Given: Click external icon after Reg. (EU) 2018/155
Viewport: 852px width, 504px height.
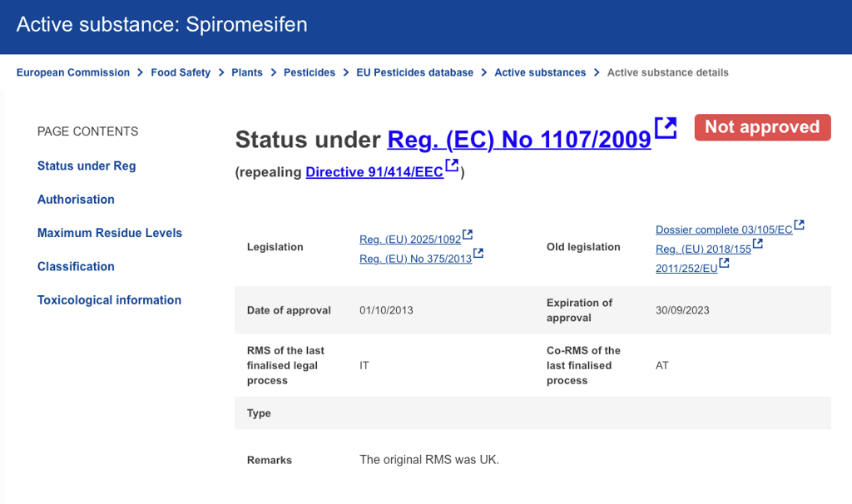Looking at the screenshot, I should pos(758,245).
